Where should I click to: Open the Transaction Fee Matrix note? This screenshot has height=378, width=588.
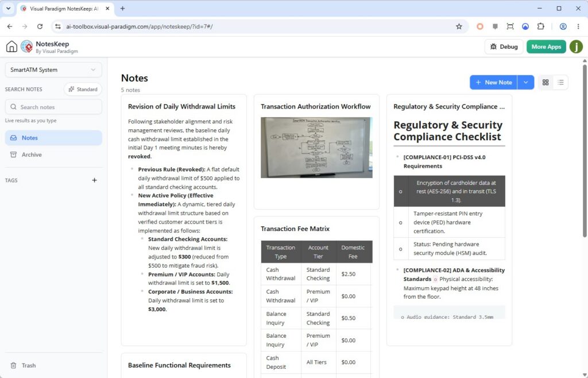coord(295,229)
